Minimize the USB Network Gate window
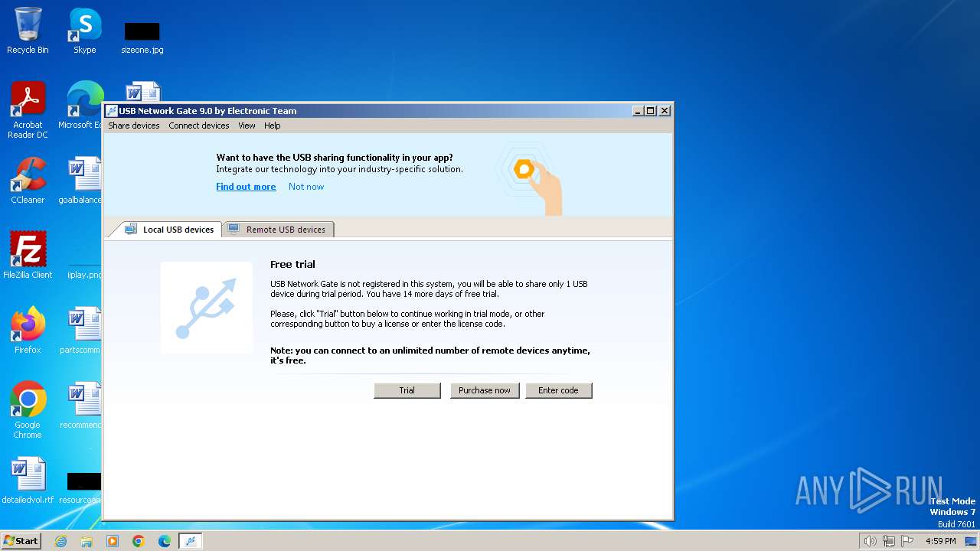980x551 pixels. [x=638, y=111]
